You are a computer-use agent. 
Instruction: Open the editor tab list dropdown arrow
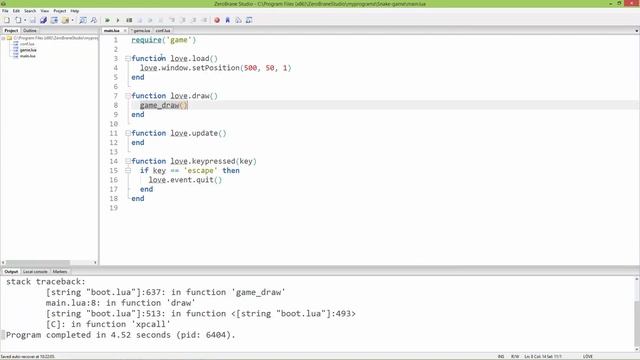[636, 31]
